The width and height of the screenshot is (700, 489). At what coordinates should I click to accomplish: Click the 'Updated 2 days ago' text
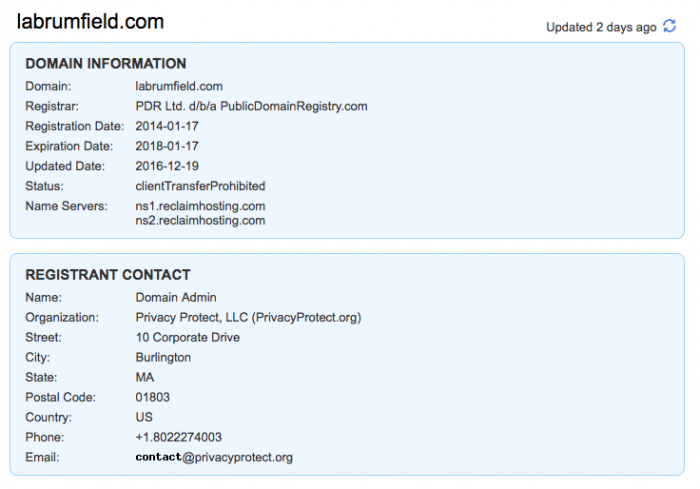601,27
